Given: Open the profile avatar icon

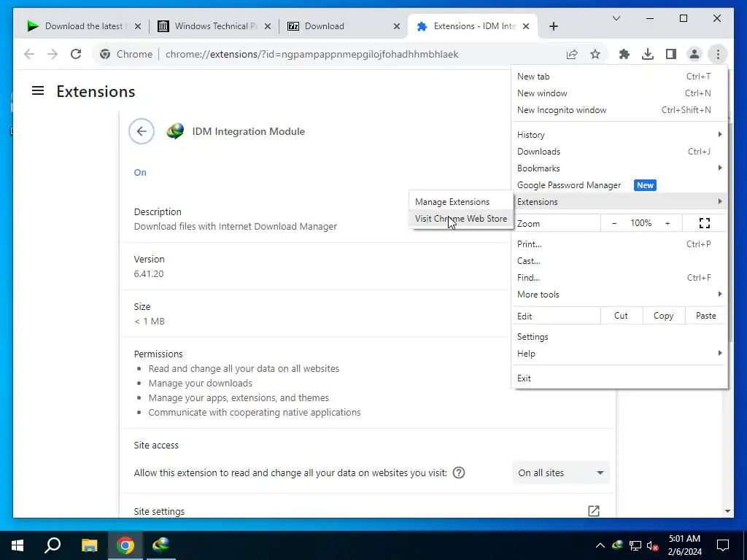Looking at the screenshot, I should tap(694, 54).
